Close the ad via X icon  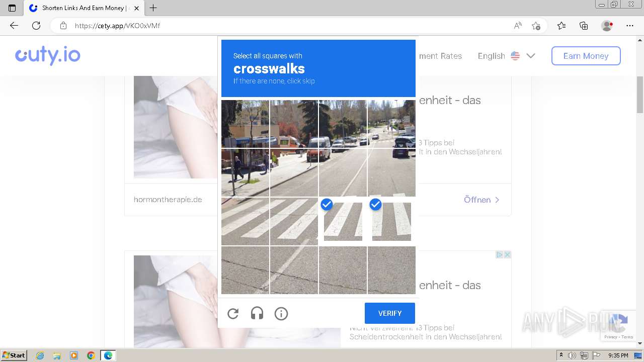point(508,255)
